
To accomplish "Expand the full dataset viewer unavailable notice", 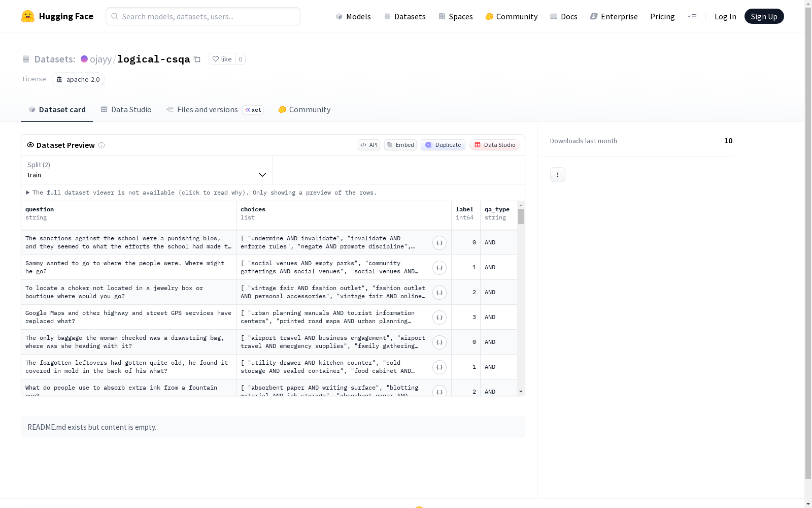I will (x=201, y=193).
